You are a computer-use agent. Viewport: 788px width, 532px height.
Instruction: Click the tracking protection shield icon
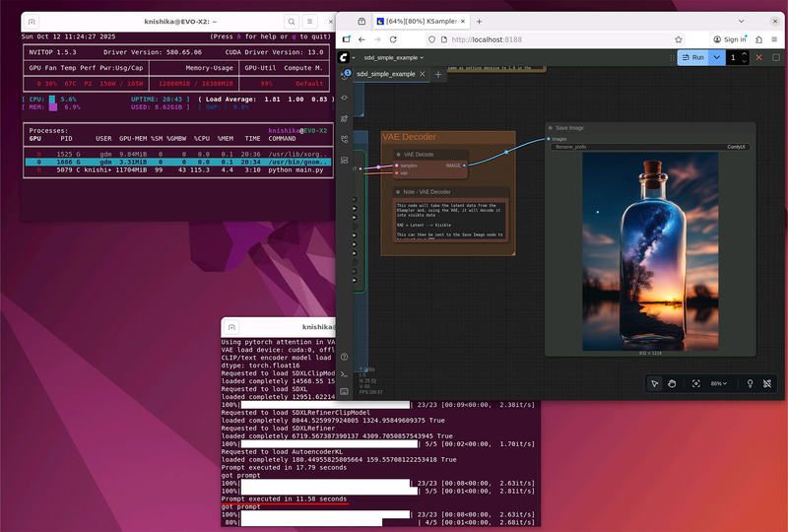431,39
